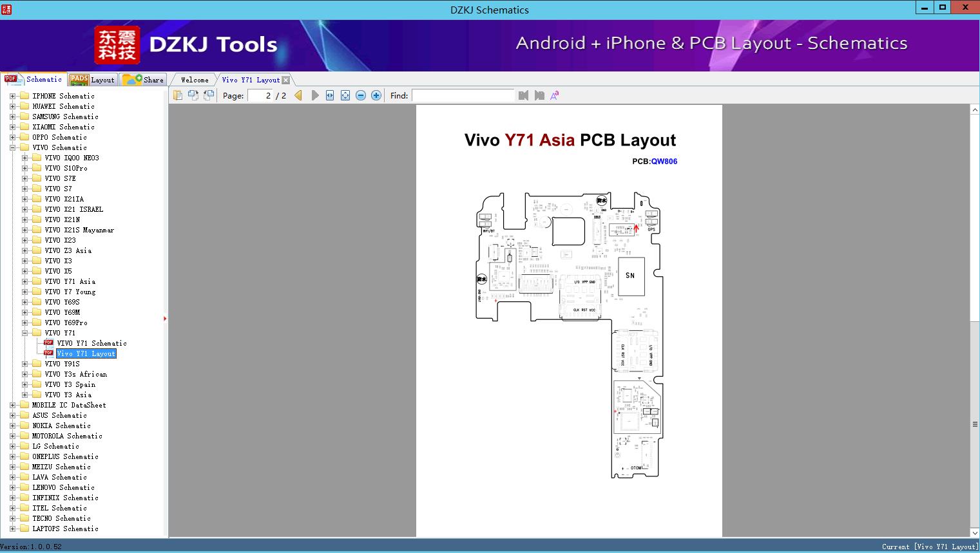Click the fit width icon

tap(330, 95)
